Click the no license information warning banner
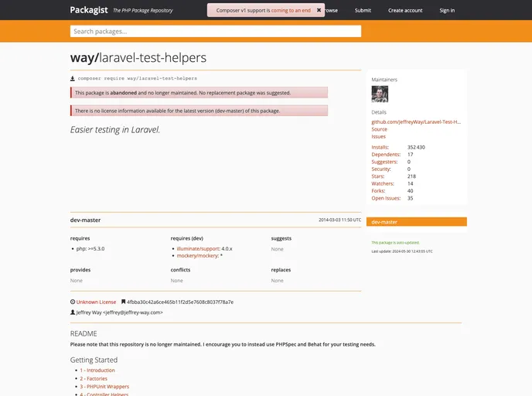The image size is (532, 396). coord(199,111)
